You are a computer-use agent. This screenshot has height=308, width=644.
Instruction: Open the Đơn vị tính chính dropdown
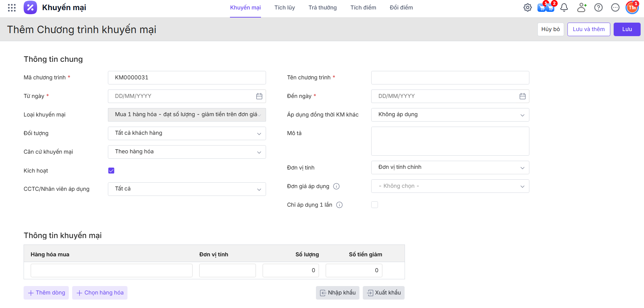[450, 168]
